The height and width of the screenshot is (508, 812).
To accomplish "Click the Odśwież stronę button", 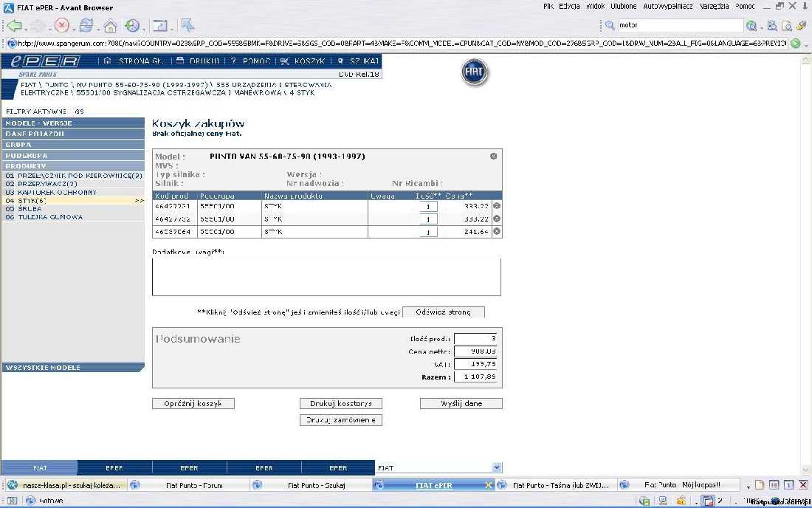I will (x=444, y=312).
